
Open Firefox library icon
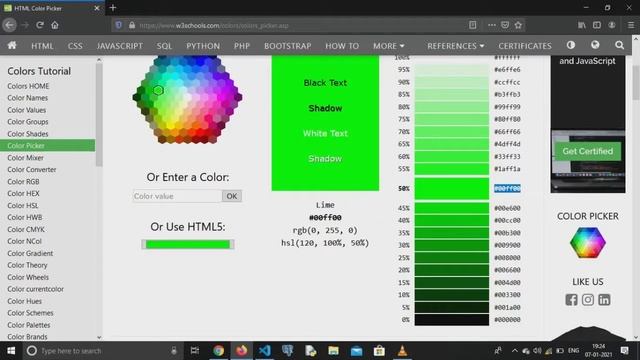click(582, 25)
